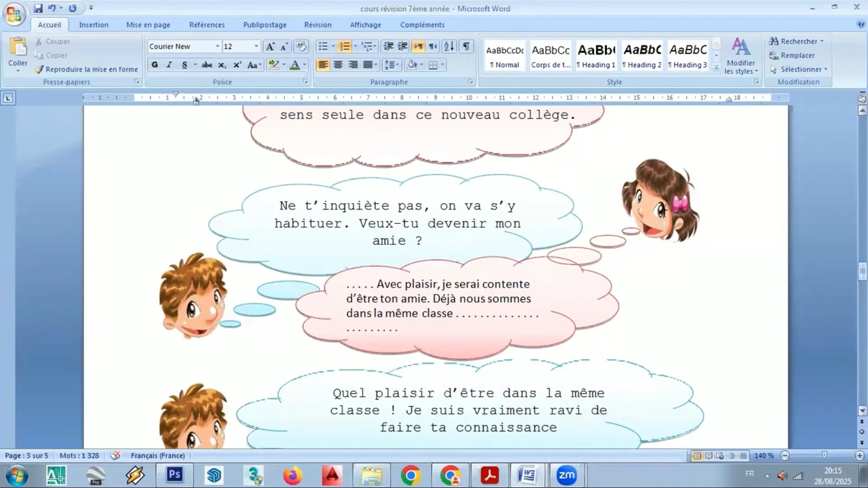Click the sort A-Z paragraph icon
868x488 pixels.
point(448,46)
